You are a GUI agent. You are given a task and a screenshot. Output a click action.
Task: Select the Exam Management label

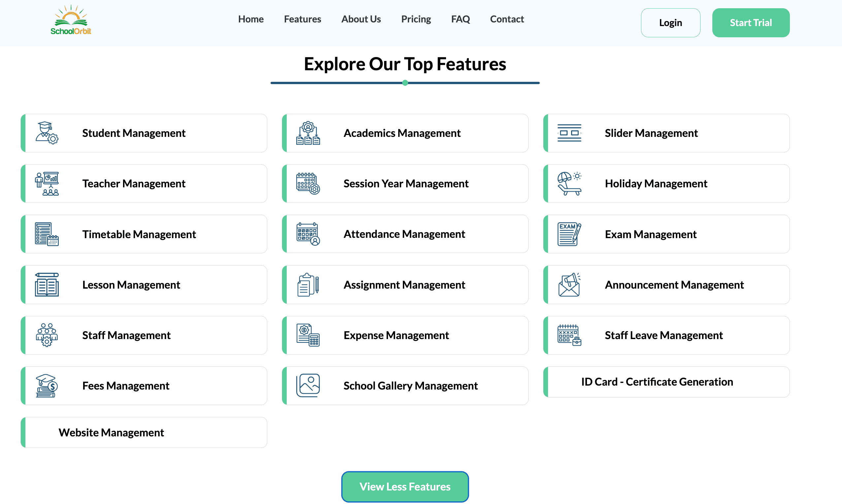[x=650, y=234]
